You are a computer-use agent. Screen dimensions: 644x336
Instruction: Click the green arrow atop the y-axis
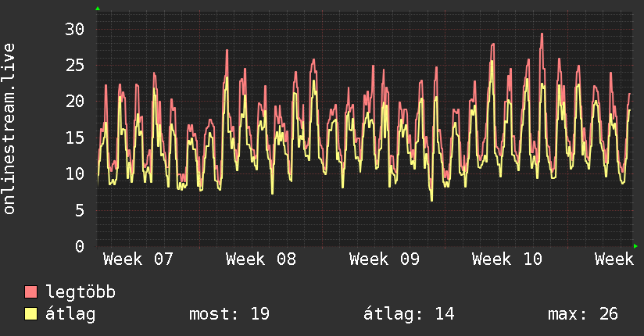click(98, 9)
